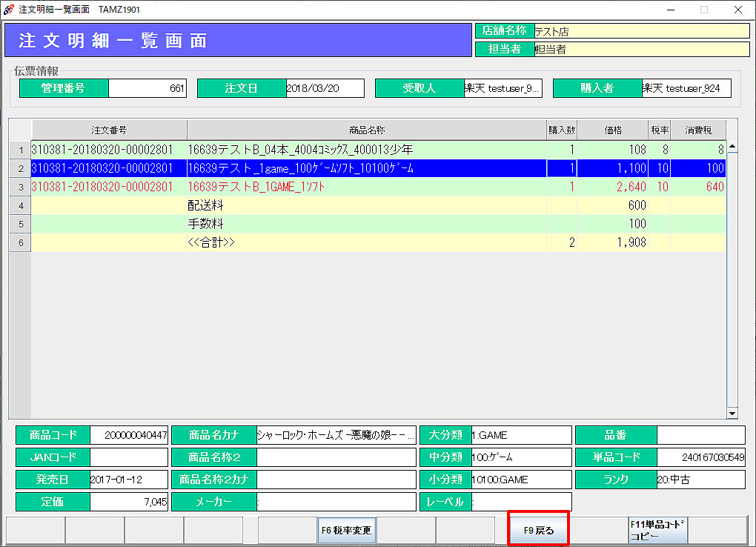Select row 1 header in order grid
This screenshot has width=756, height=547.
20,150
